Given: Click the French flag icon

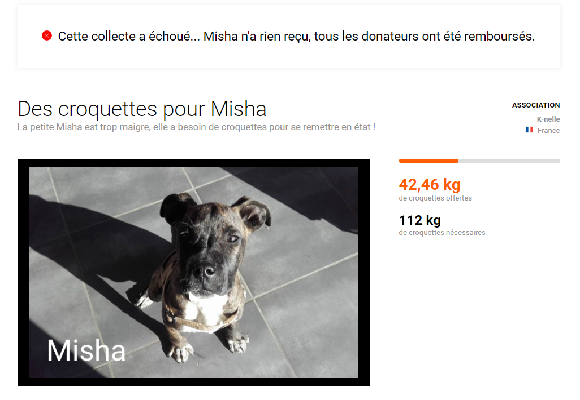Looking at the screenshot, I should tap(529, 130).
